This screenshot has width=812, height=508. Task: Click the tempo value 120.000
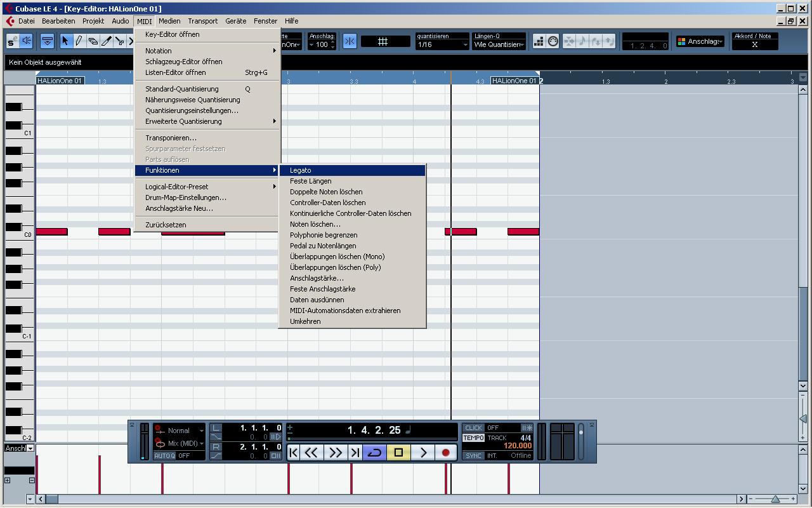click(518, 446)
